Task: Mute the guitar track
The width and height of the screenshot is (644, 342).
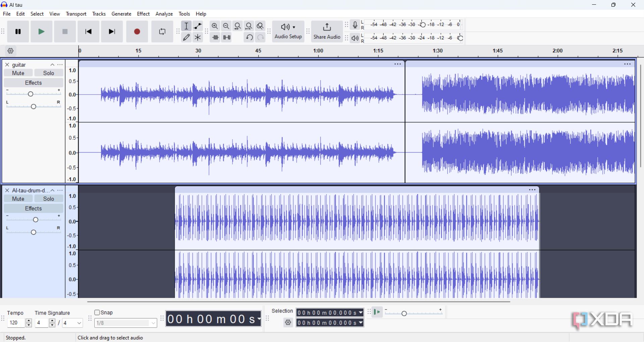Action: point(18,73)
